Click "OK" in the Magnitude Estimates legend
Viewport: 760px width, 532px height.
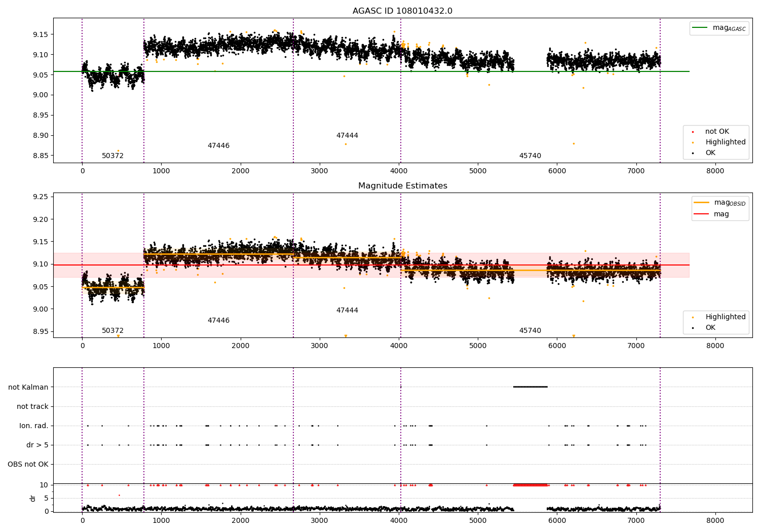coord(710,328)
